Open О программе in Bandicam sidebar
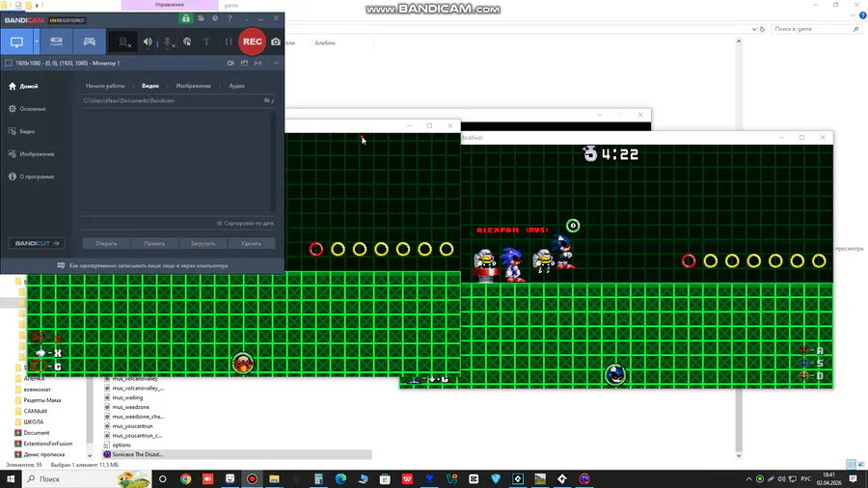 pos(31,176)
